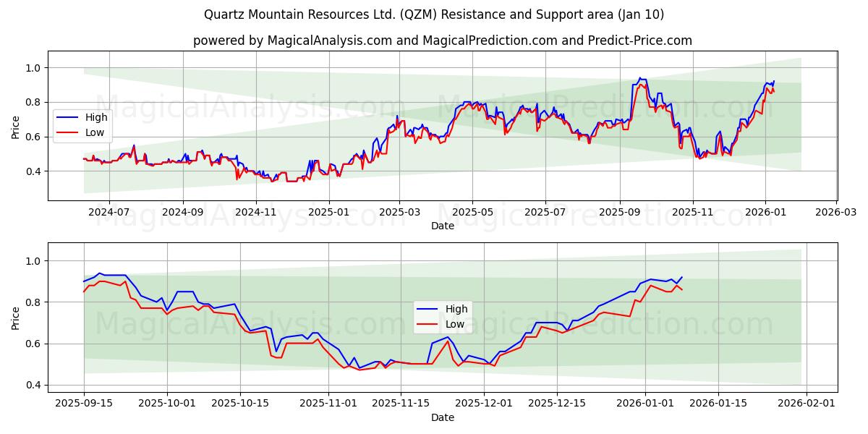Click the 2025-03 tick label
This screenshot has width=868, height=434.
point(400,213)
